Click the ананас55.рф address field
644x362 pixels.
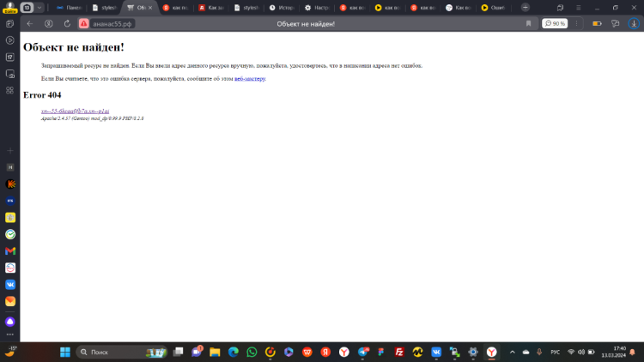[112, 24]
